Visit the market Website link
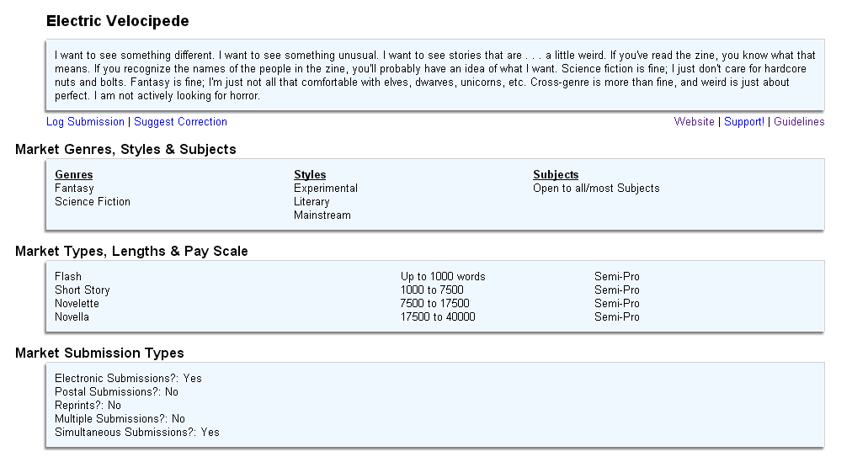 (695, 122)
